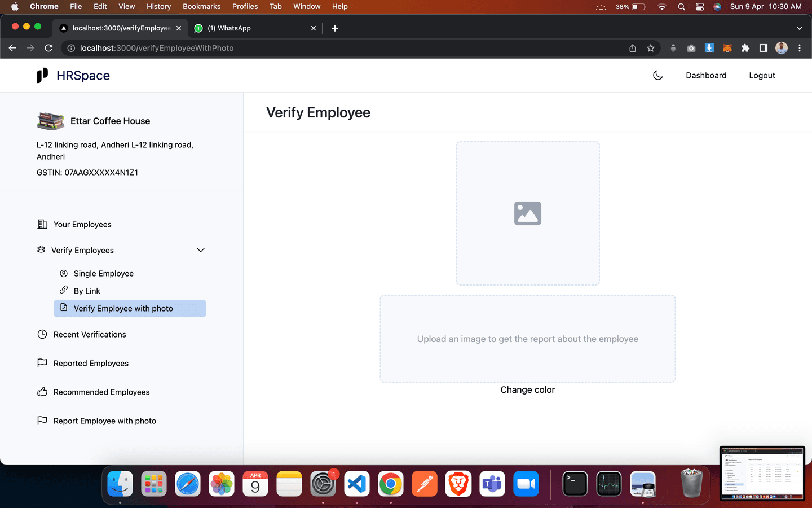The image size is (812, 508).
Task: Click document icon beside Verify Employee with photo
Action: pyautogui.click(x=64, y=308)
